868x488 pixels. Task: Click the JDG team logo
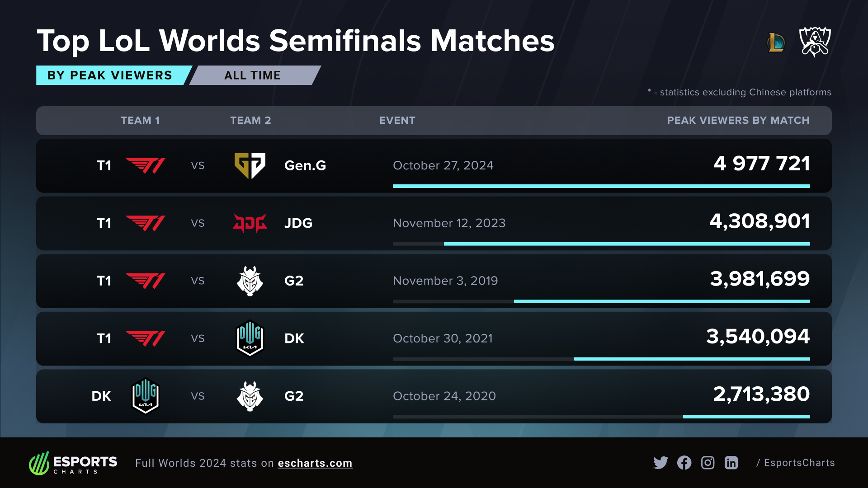tap(250, 223)
